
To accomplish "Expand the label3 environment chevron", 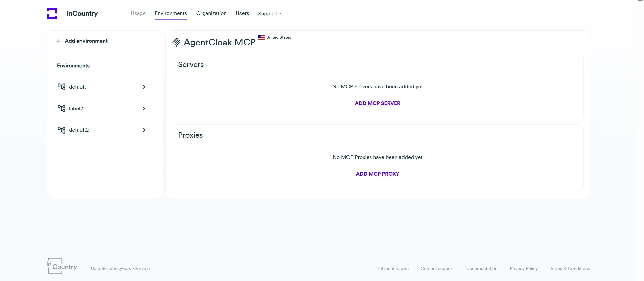I will tap(144, 109).
